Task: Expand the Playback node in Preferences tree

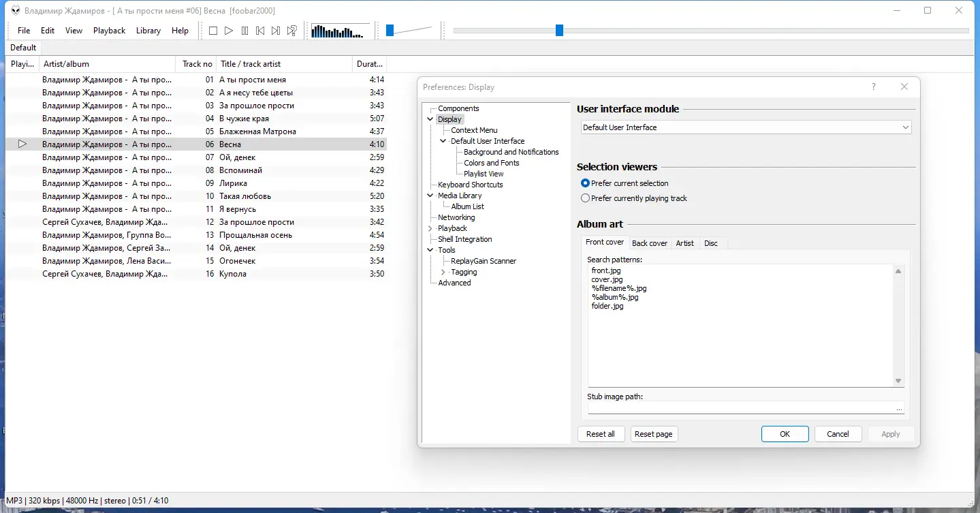Action: pos(430,228)
